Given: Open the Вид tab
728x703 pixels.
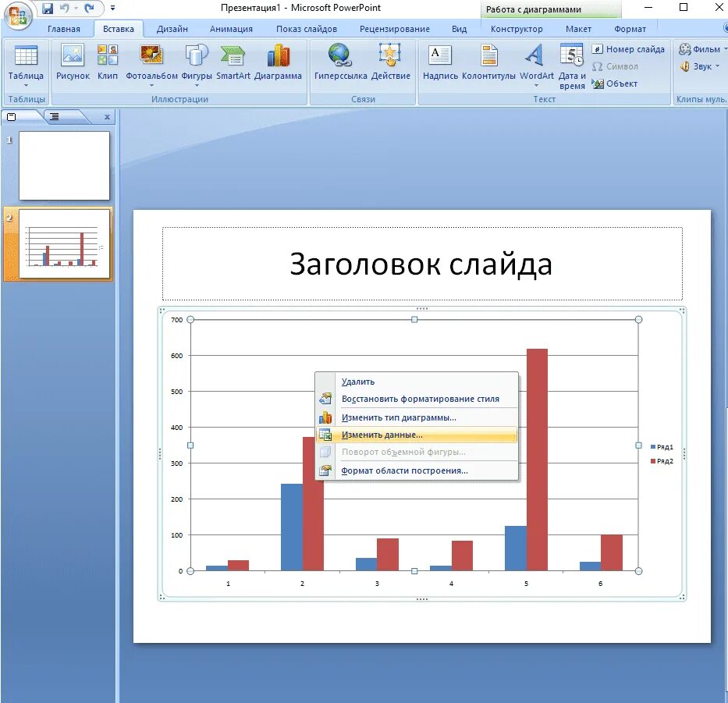Looking at the screenshot, I should tap(459, 29).
